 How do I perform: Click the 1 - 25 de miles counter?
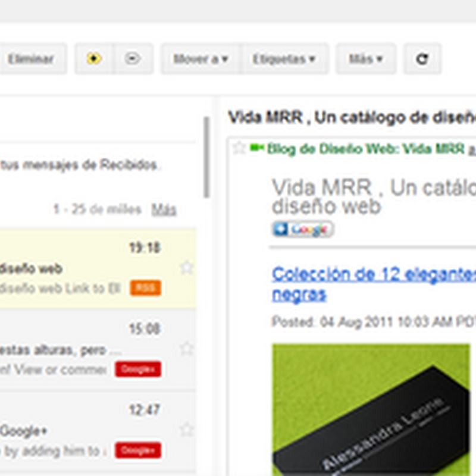pyautogui.click(x=98, y=209)
